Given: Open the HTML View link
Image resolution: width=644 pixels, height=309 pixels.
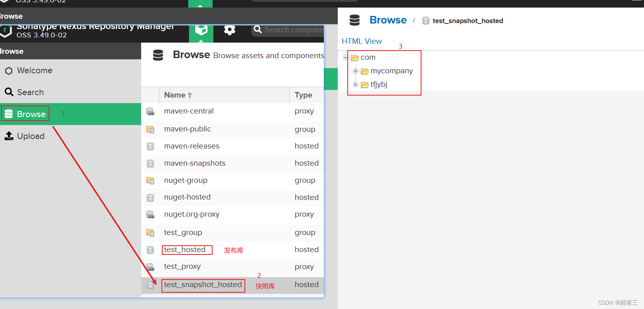Looking at the screenshot, I should tap(362, 41).
